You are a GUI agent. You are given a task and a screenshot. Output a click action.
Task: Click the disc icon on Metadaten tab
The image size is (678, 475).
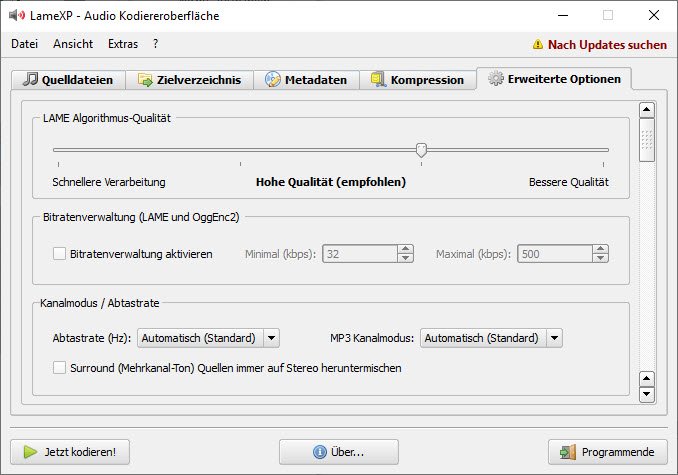(273, 80)
